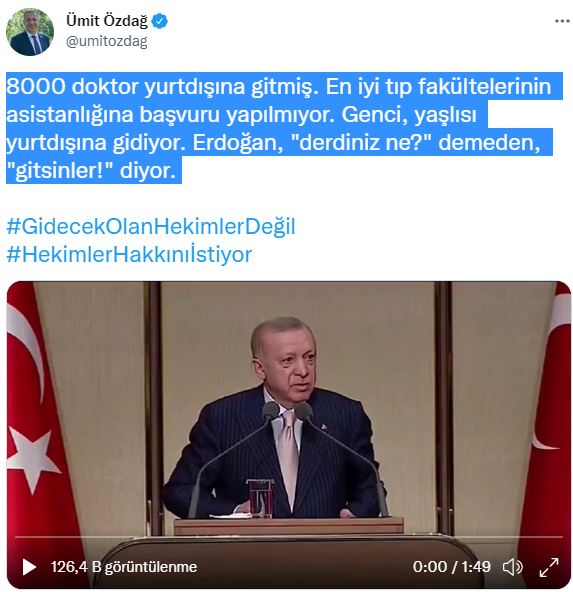Image resolution: width=573 pixels, height=592 pixels.
Task: Expand the video to fullscreen
Action: 549,567
